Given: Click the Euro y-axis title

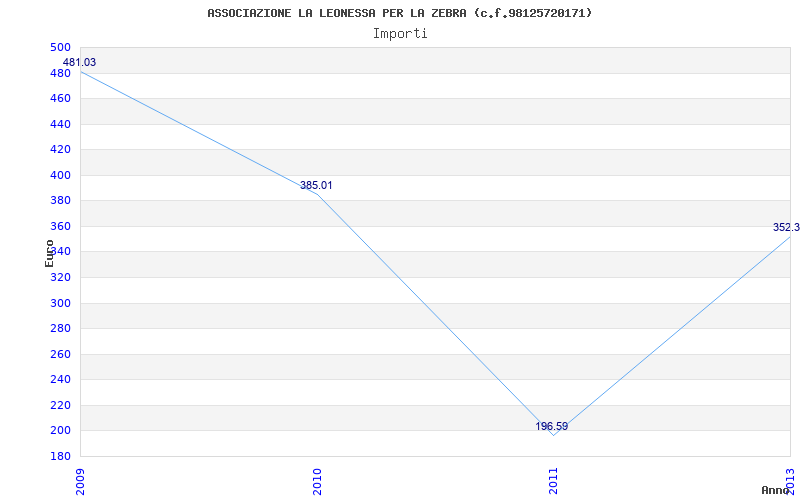Looking at the screenshot, I should tap(49, 253).
